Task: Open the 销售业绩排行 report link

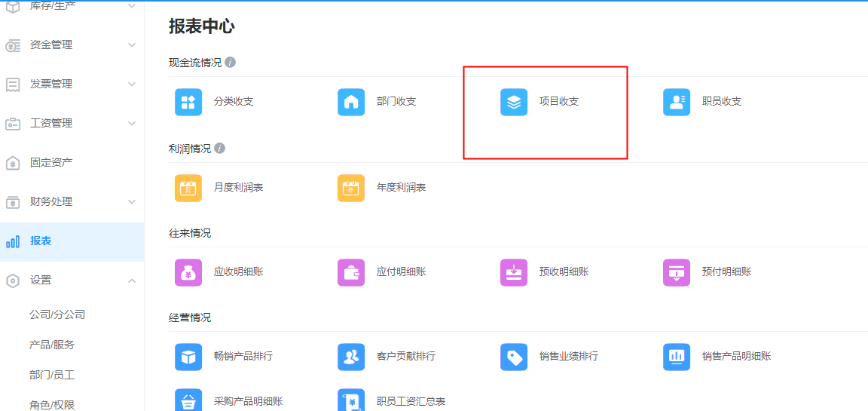Action: coord(569,357)
